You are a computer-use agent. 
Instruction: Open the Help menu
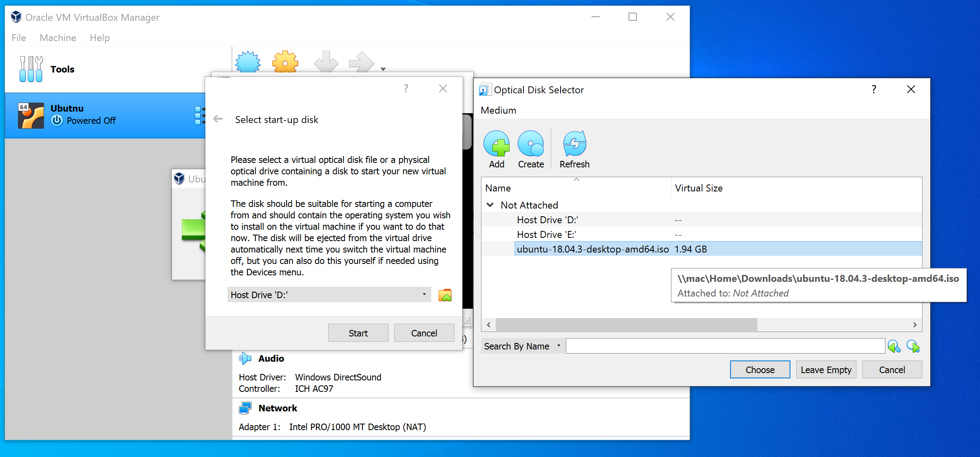point(100,38)
